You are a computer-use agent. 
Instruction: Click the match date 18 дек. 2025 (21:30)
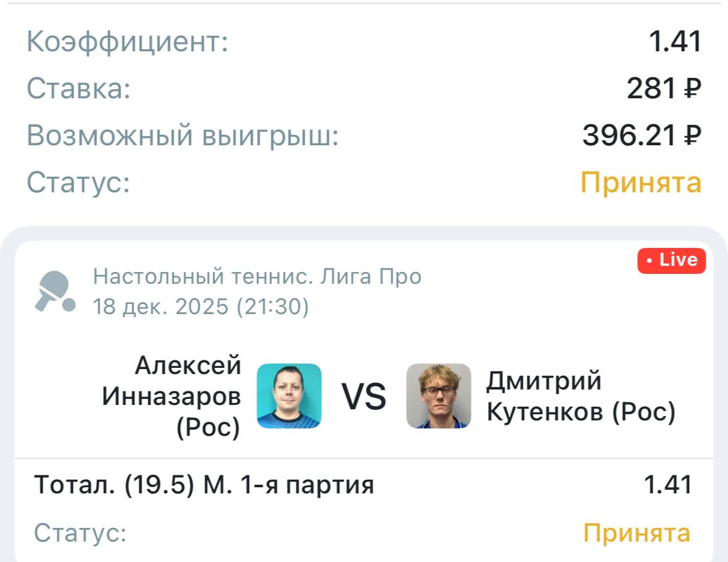pos(201,306)
